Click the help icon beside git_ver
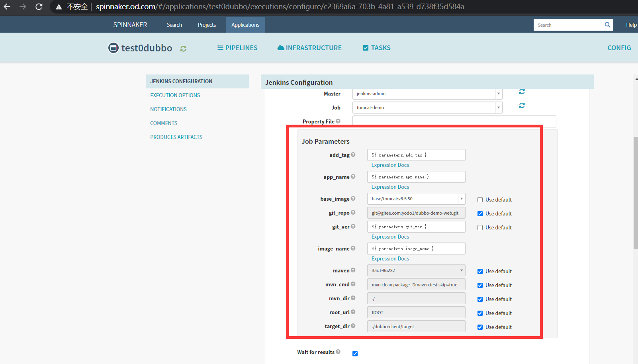Image resolution: width=638 pixels, height=364 pixels. [353, 226]
